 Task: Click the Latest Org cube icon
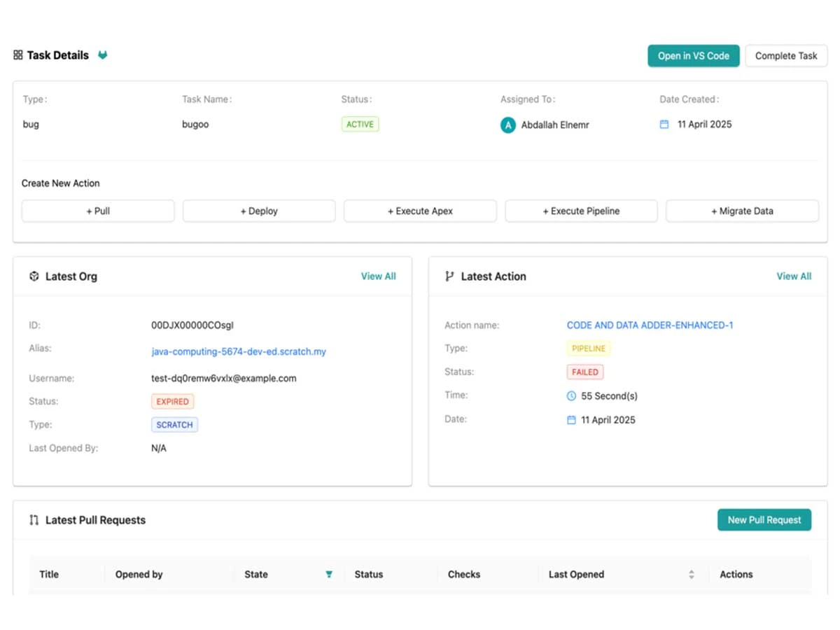34,276
